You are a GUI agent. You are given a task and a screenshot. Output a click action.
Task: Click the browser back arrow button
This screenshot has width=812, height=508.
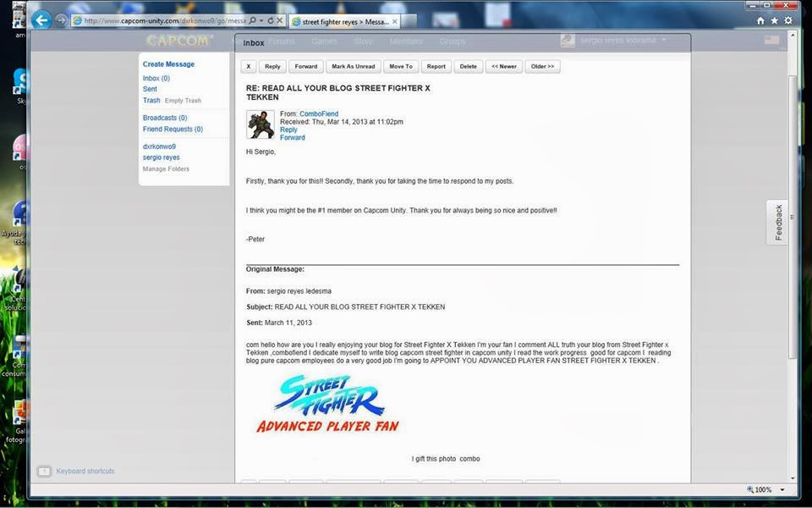[x=41, y=20]
